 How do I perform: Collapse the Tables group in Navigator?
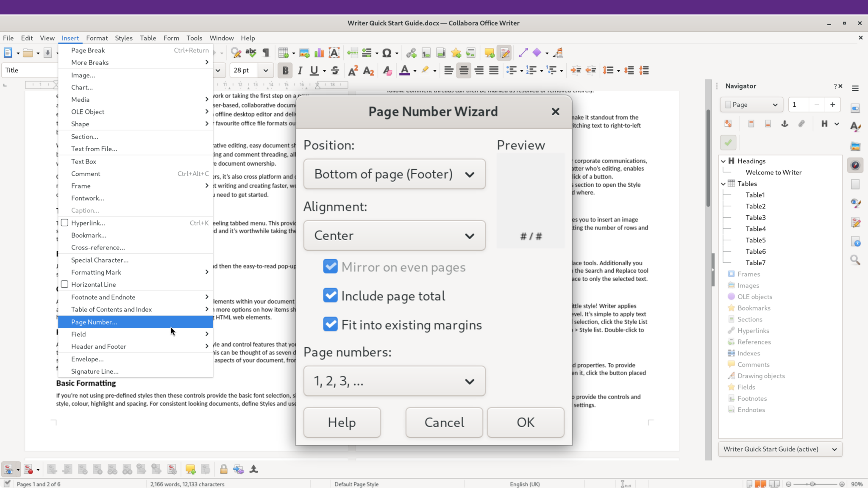tap(723, 183)
